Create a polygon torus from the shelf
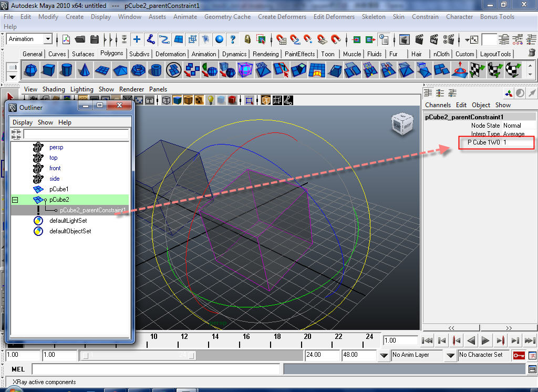The height and width of the screenshot is (392, 538). pyautogui.click(x=138, y=70)
